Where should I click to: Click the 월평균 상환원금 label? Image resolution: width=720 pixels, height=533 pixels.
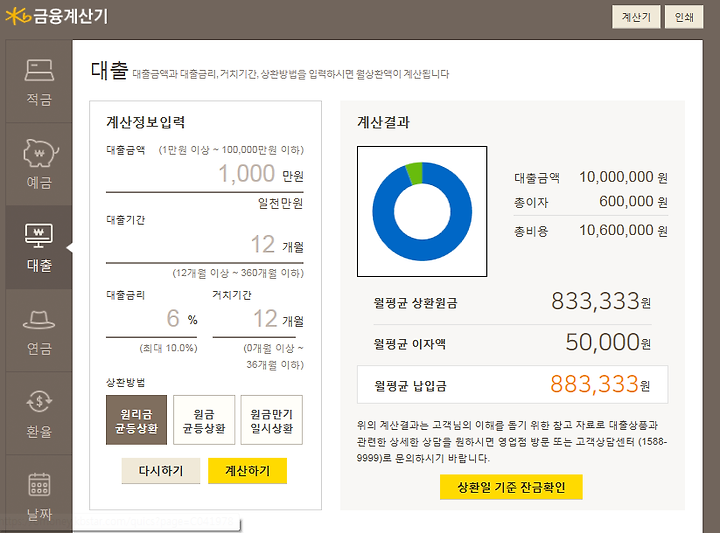[416, 303]
